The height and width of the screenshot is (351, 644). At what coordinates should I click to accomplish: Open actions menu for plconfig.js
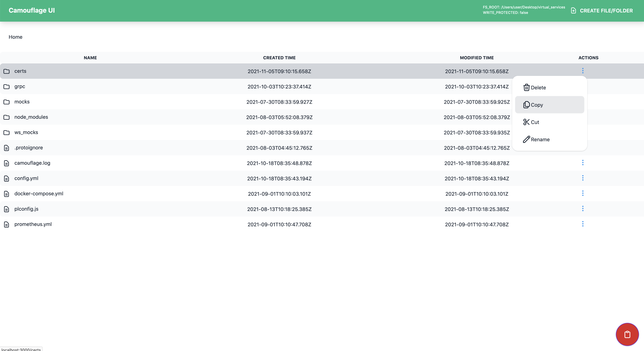[583, 209]
